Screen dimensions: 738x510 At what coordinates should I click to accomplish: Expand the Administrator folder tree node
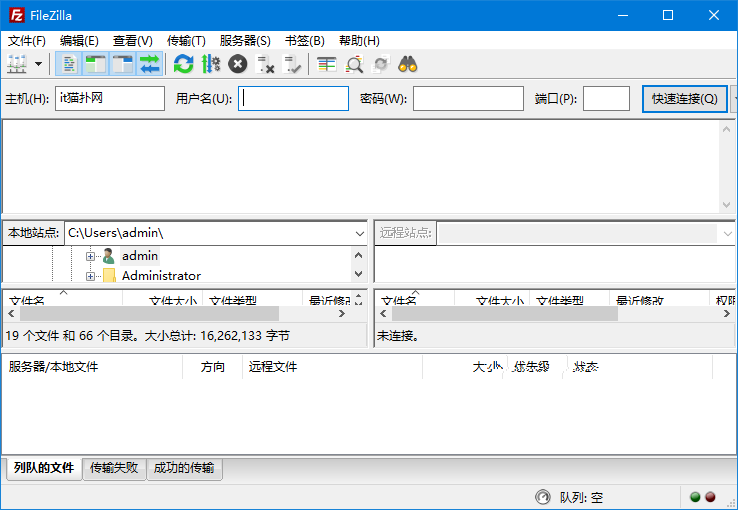(x=90, y=276)
